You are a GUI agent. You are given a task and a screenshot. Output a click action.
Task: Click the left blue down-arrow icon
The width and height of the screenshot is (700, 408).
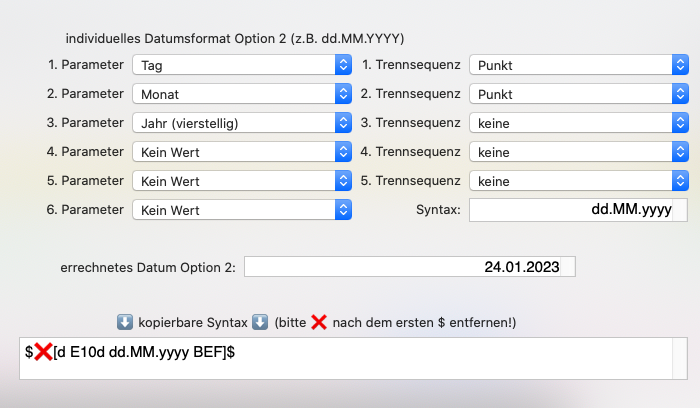[125, 322]
